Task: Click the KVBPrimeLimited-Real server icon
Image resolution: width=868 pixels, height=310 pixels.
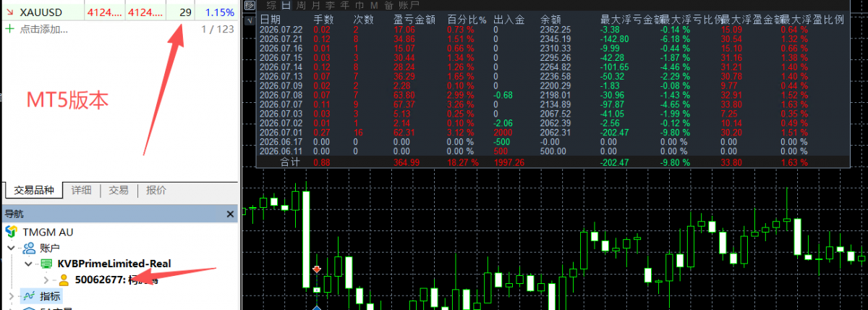Action: (x=46, y=264)
